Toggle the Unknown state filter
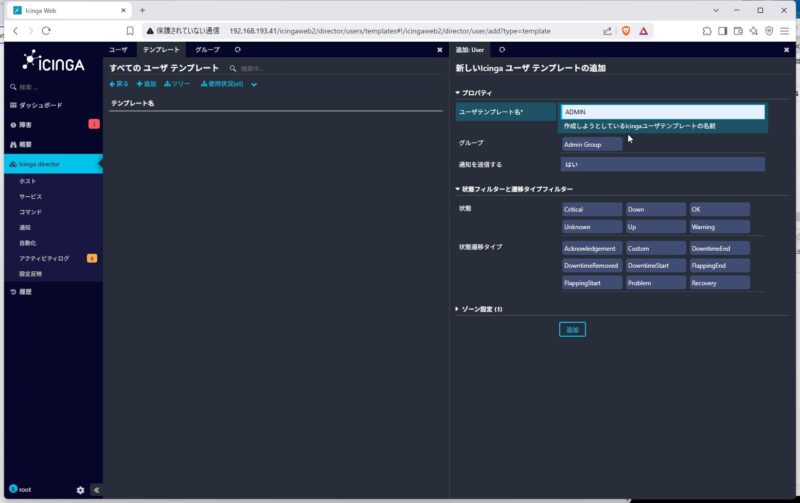This screenshot has width=800, height=503. (x=592, y=227)
